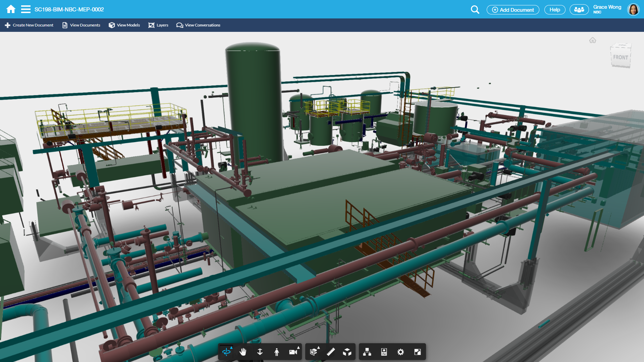Open Grace Wong's profile avatar

(x=633, y=9)
